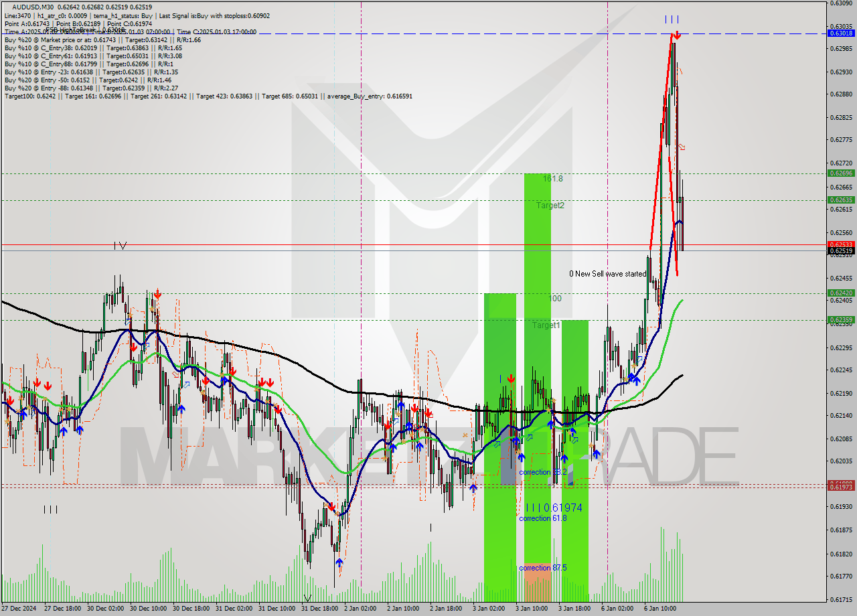Click the 'Buy %20 @ Entry -88' info line
857x616 pixels.
coord(91,88)
